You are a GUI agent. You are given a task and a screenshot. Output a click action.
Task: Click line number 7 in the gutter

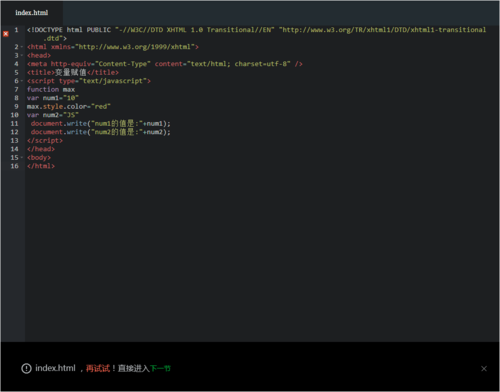[16, 89]
